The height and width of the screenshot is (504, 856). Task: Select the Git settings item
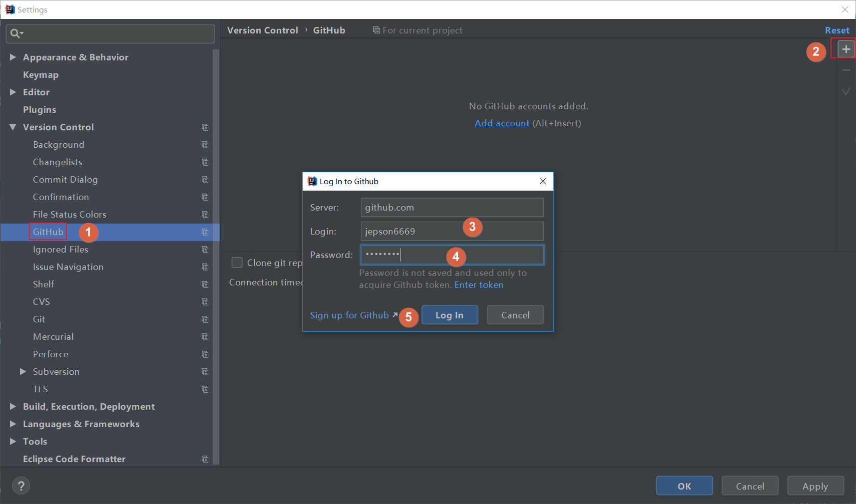click(39, 319)
